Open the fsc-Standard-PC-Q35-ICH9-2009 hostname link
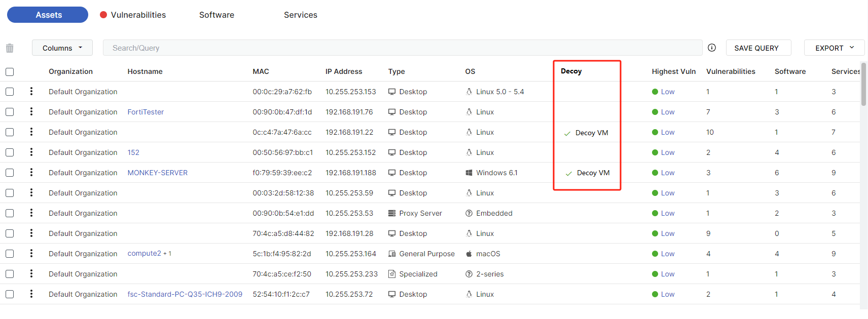This screenshot has width=868, height=319. click(x=185, y=294)
